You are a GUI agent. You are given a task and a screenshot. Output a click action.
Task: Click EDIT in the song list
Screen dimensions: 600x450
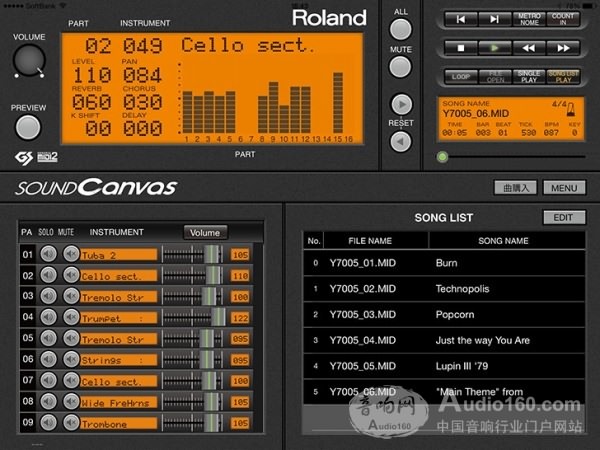[x=564, y=217]
